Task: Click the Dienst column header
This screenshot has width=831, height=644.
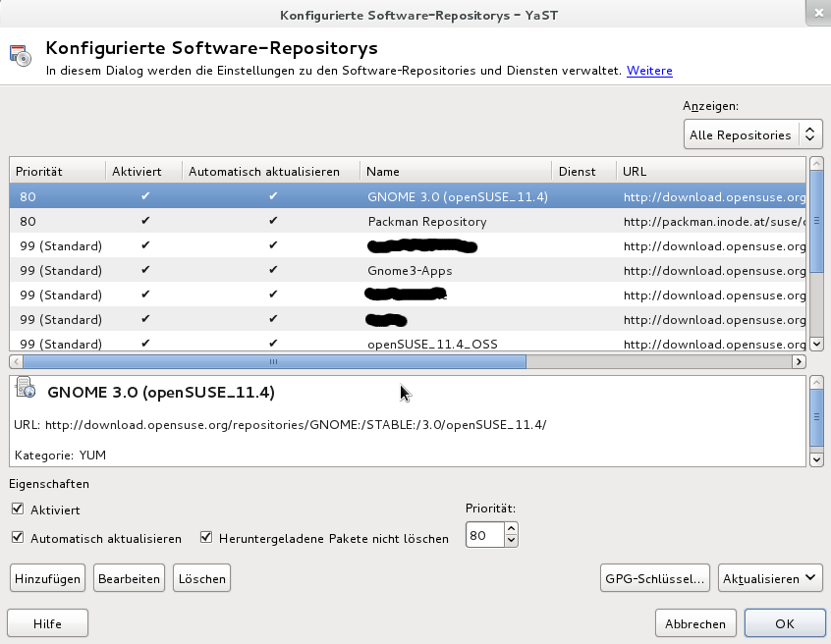Action: [x=583, y=171]
